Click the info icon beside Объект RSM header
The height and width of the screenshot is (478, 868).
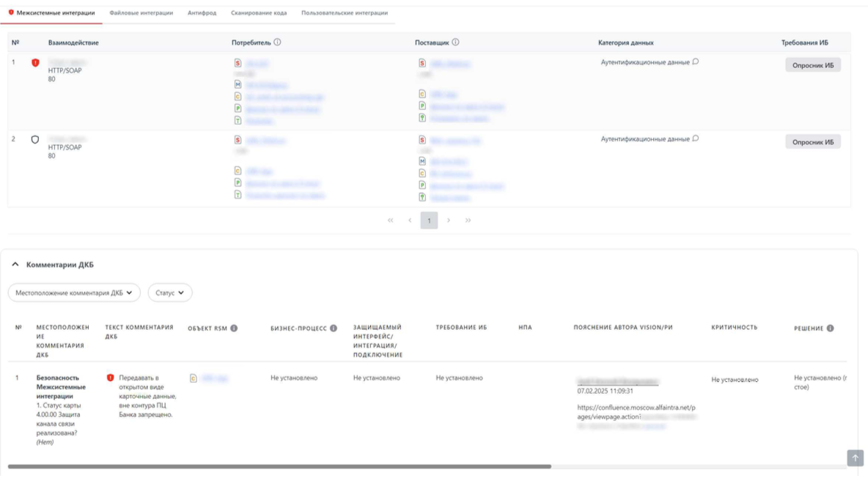tap(234, 328)
